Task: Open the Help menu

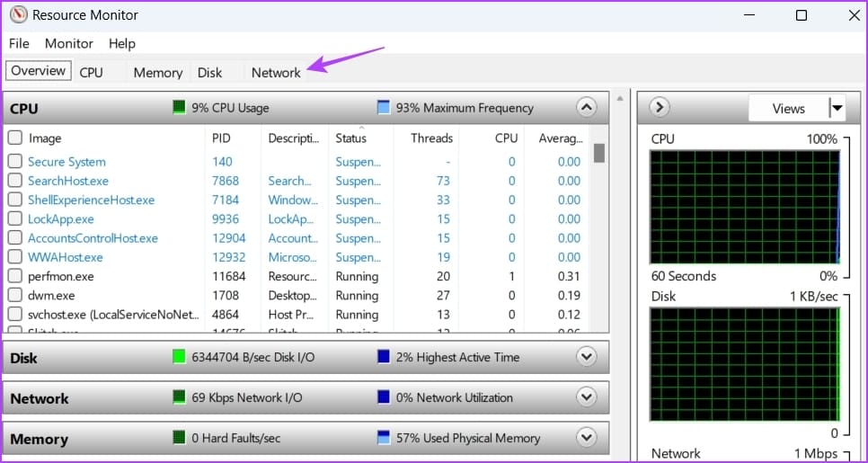Action: coord(122,43)
